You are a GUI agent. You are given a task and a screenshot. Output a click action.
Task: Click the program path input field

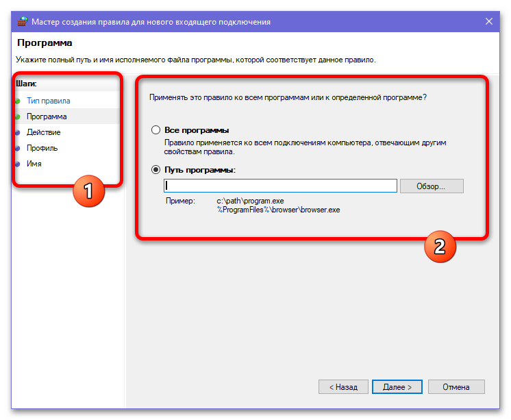point(280,186)
